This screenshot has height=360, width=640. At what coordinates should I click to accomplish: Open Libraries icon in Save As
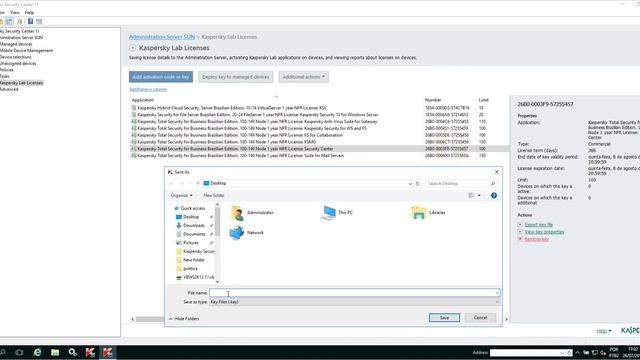point(419,213)
